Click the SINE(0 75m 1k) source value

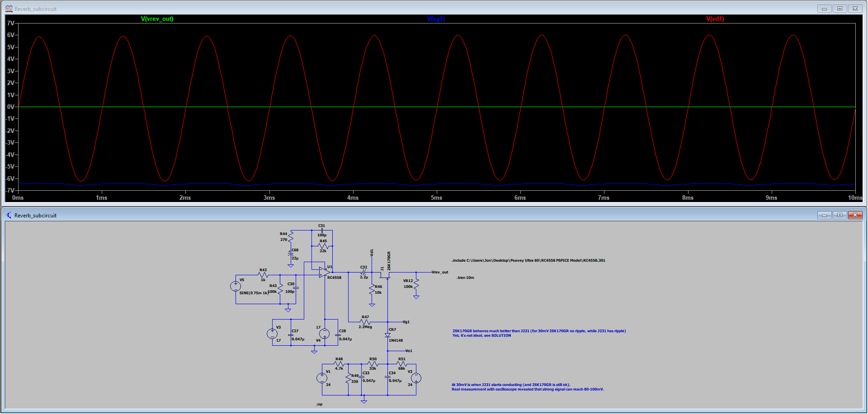point(254,293)
